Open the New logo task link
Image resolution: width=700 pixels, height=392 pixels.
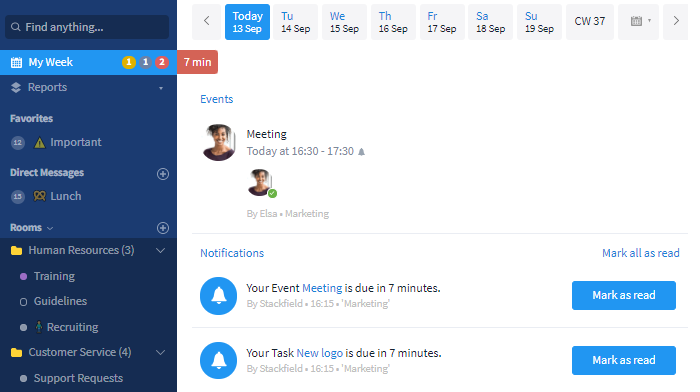tap(320, 353)
